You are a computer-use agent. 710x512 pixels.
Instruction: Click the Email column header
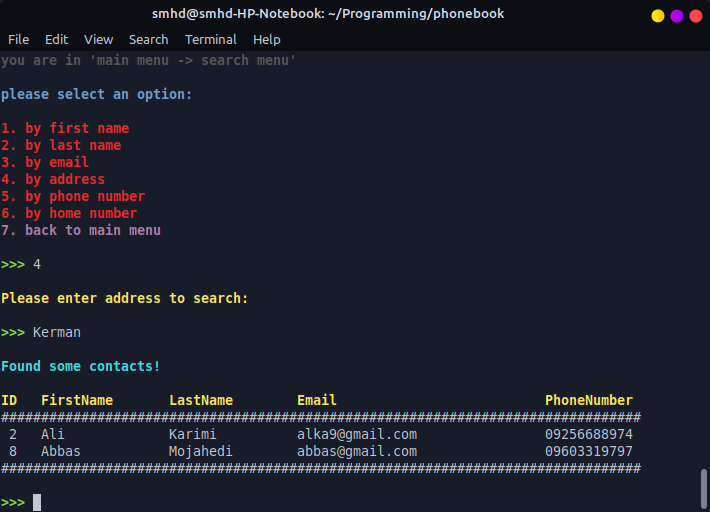317,400
